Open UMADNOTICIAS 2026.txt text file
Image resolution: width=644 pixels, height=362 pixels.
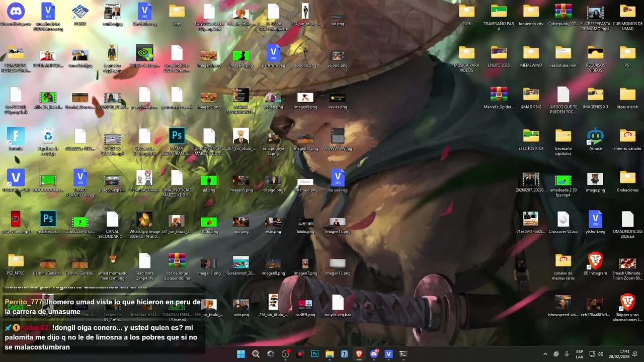pyautogui.click(x=627, y=225)
